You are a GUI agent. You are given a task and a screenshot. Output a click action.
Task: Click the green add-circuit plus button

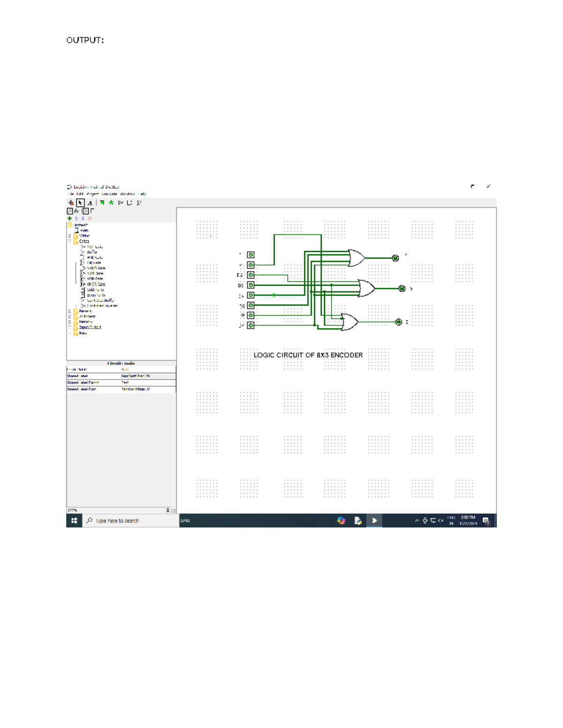click(69, 218)
